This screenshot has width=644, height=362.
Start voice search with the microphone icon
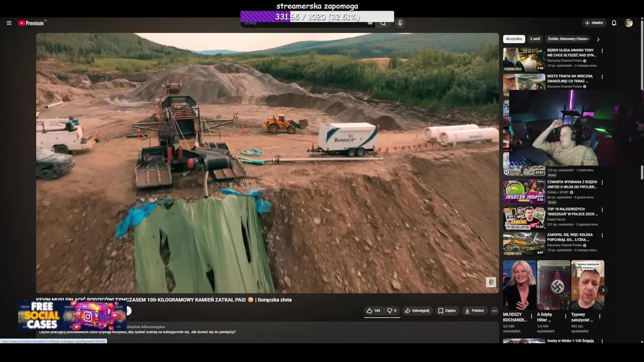[x=400, y=23]
